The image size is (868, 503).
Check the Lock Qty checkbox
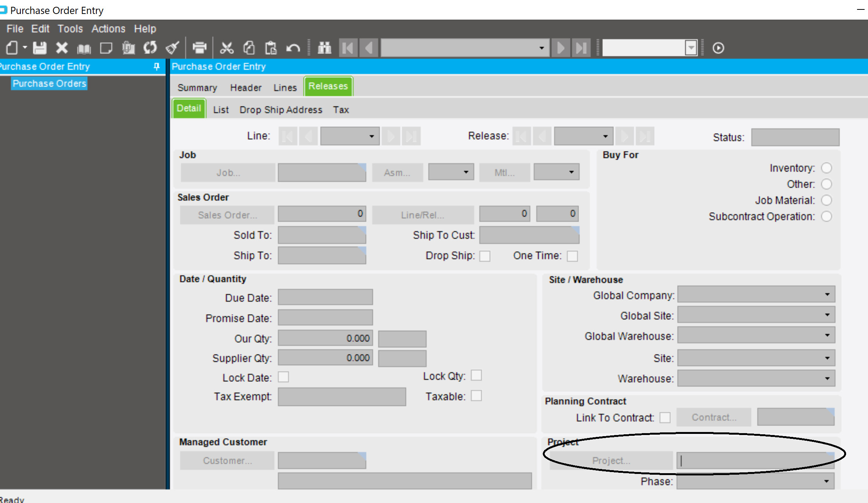coord(476,375)
